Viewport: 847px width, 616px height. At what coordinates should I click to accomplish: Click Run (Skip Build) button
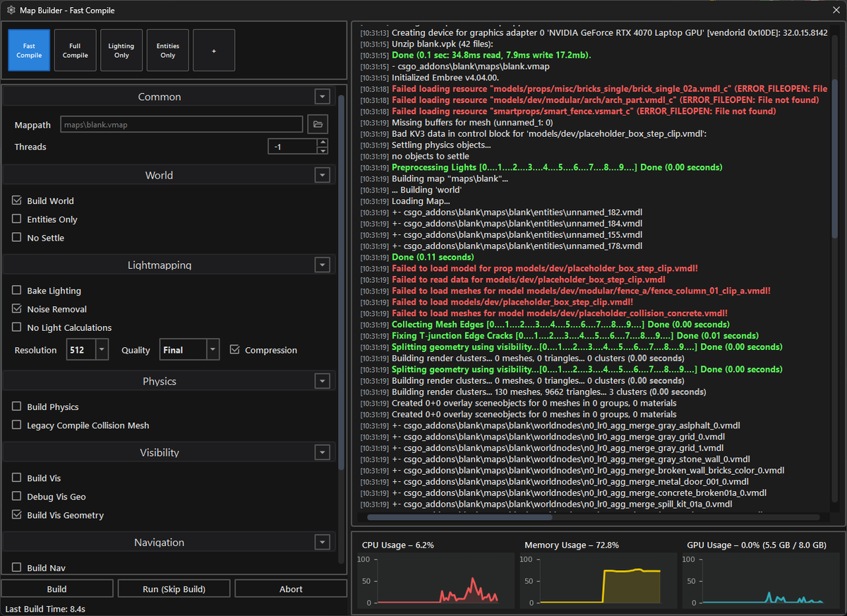pos(174,589)
